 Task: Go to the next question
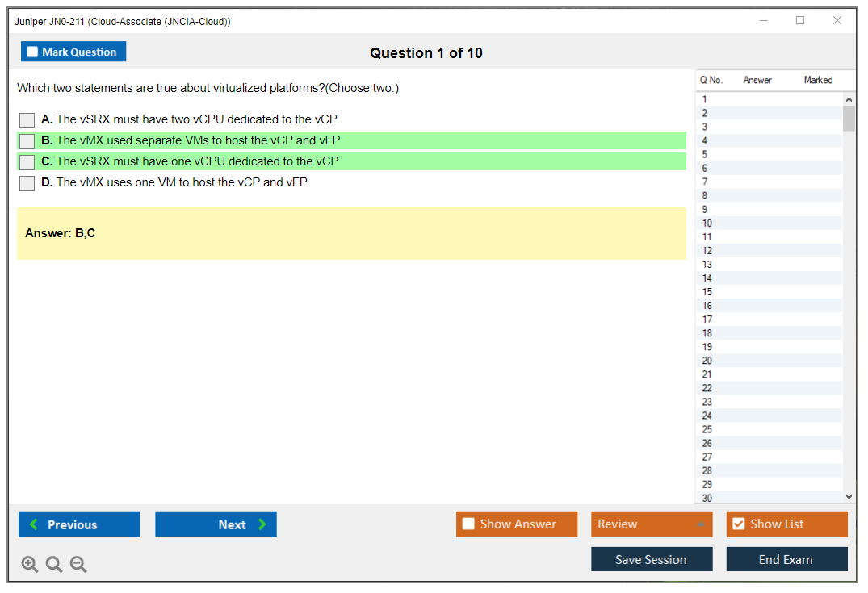pos(216,524)
